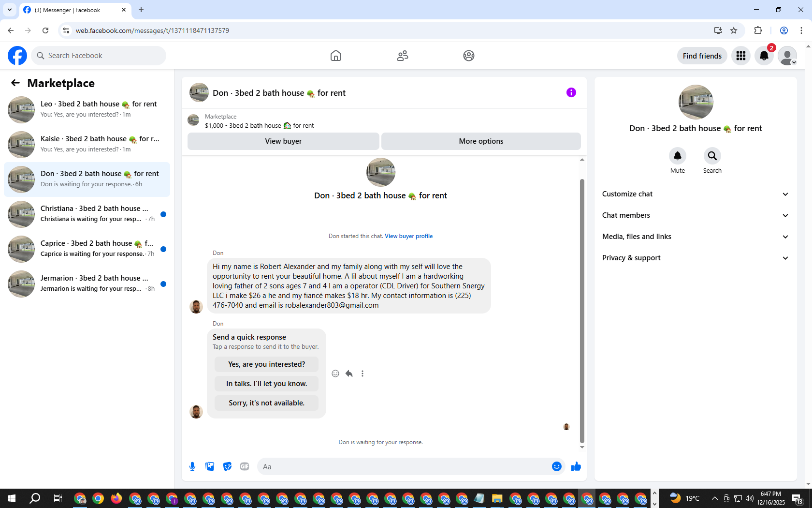Open the browser profile icon

[x=784, y=30]
